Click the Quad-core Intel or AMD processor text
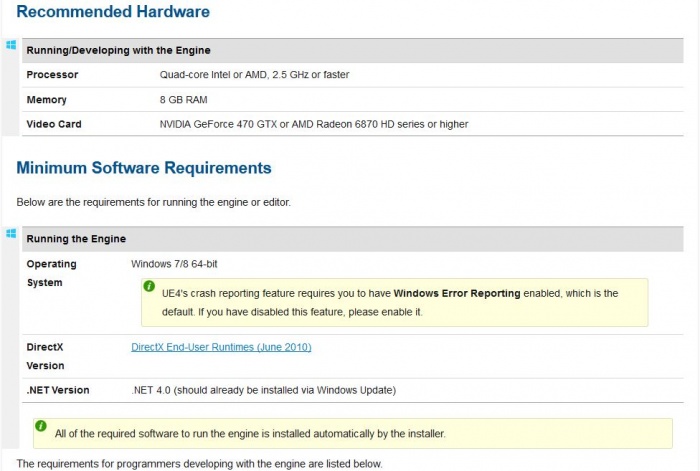This screenshot has width=700, height=471. click(254, 75)
